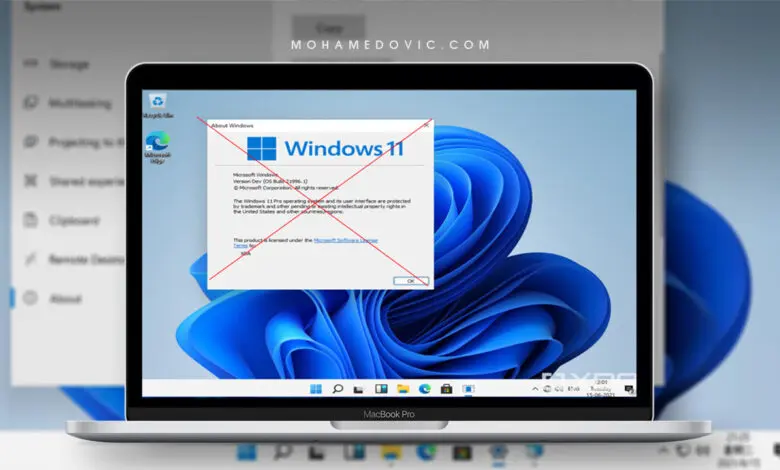Viewport: 780px width, 470px height.
Task: Launch File Explorer from the taskbar
Action: [x=402, y=388]
